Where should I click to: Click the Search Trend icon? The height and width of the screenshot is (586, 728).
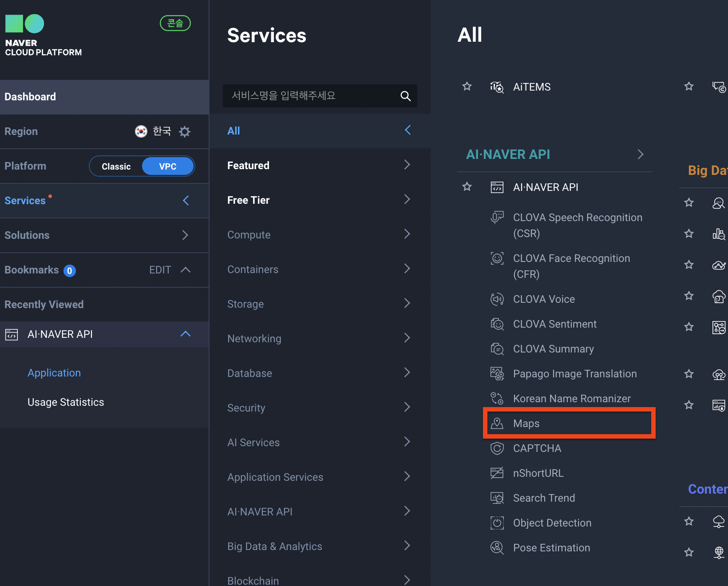[x=497, y=498]
